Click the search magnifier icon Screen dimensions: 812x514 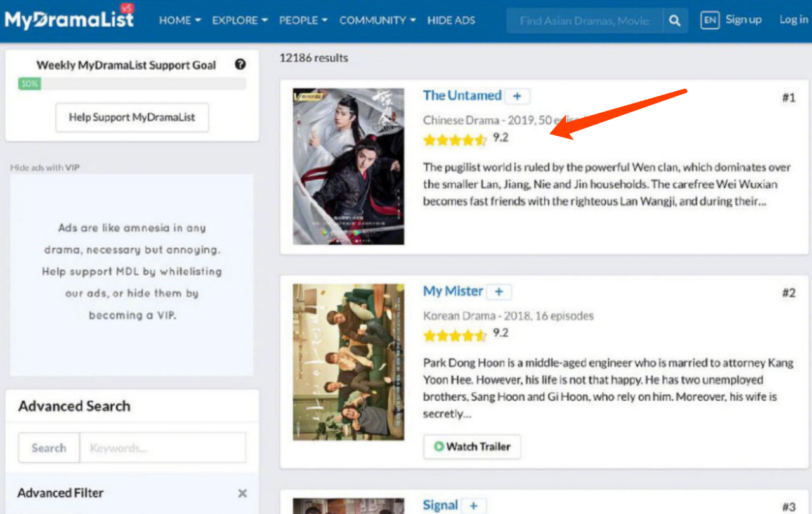[x=675, y=21]
